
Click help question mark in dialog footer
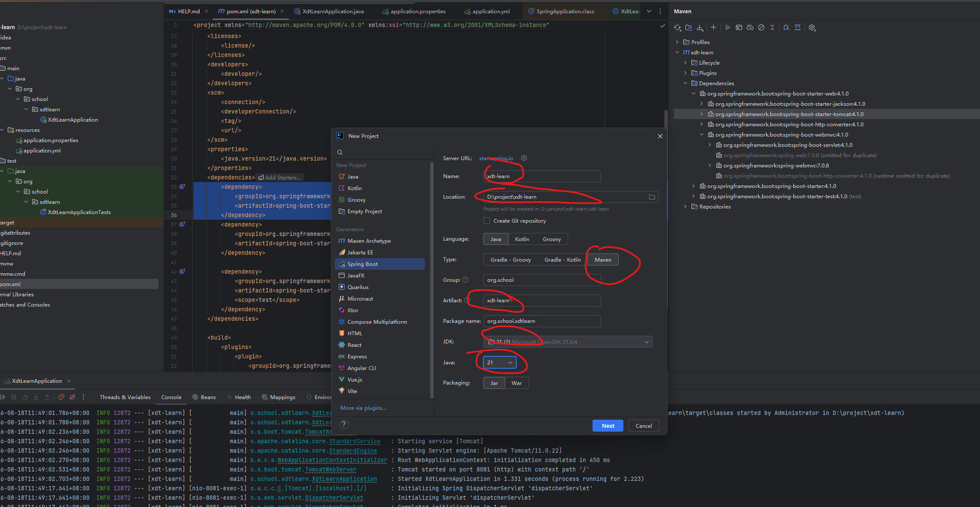coord(344,424)
